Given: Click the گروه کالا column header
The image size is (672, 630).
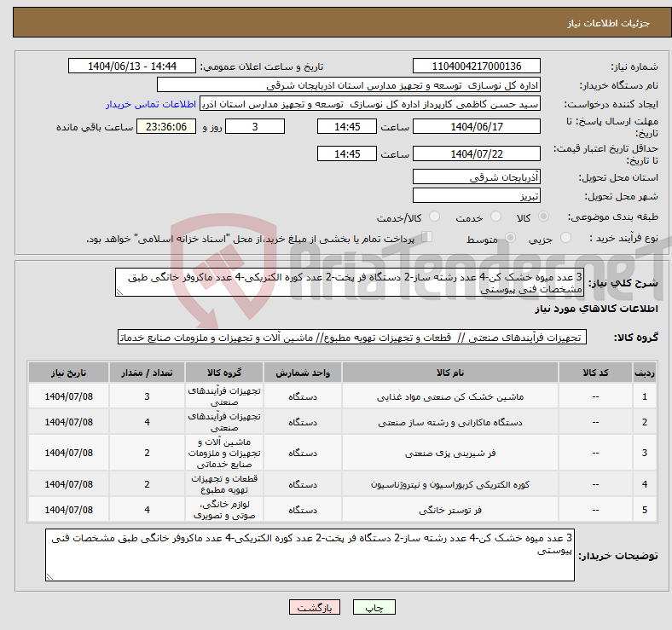Looking at the screenshot, I should [224, 373].
